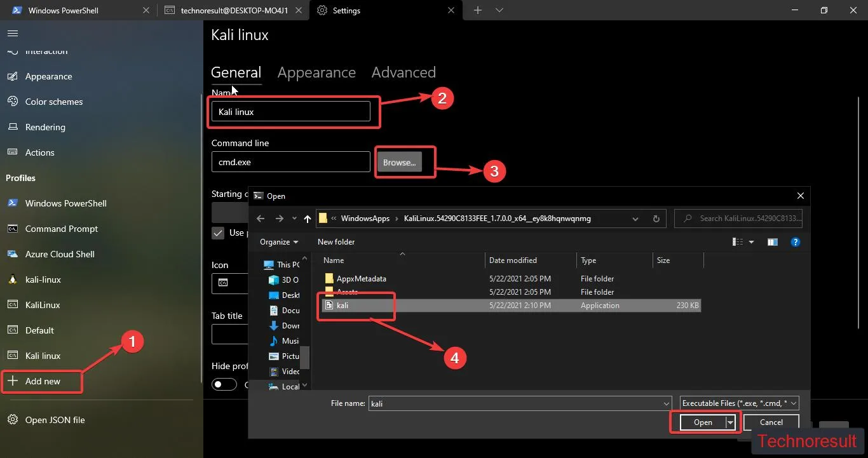
Task: Open the Executable Files type dropdown
Action: (x=739, y=403)
